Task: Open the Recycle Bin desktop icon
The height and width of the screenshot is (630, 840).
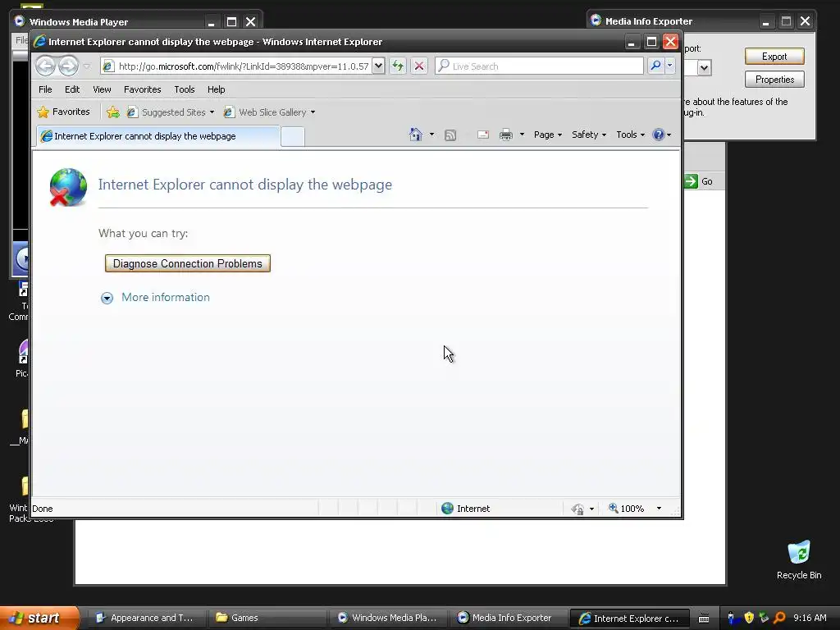Action: pos(799,559)
